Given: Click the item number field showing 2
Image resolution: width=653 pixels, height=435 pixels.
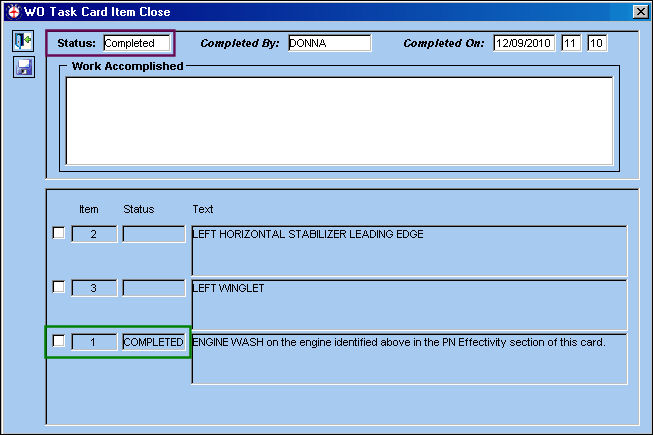Looking at the screenshot, I should click(x=94, y=234).
